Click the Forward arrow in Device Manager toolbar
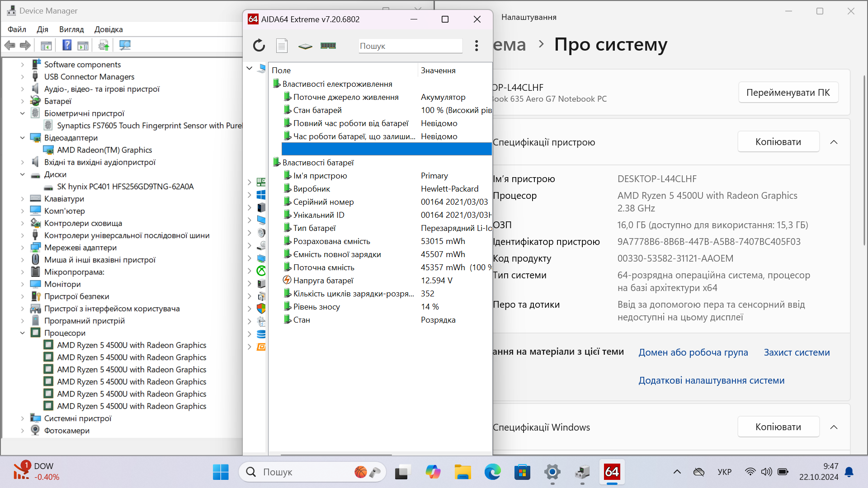Screen dimensions: 868x488 tap(25, 45)
